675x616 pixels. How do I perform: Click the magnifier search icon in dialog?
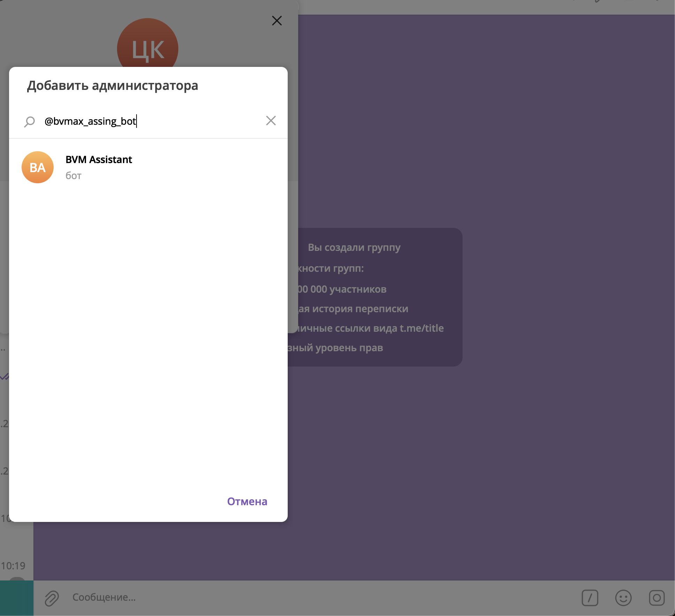(x=30, y=121)
